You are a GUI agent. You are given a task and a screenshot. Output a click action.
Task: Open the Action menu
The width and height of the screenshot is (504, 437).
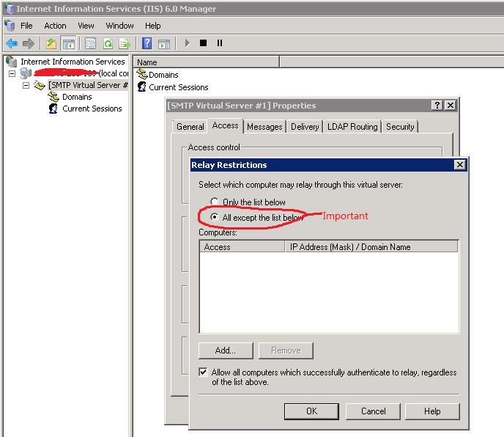click(55, 26)
